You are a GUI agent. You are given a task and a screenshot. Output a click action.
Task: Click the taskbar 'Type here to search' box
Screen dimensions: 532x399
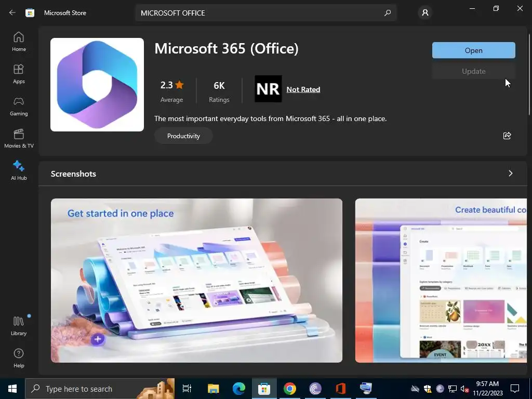click(100, 389)
